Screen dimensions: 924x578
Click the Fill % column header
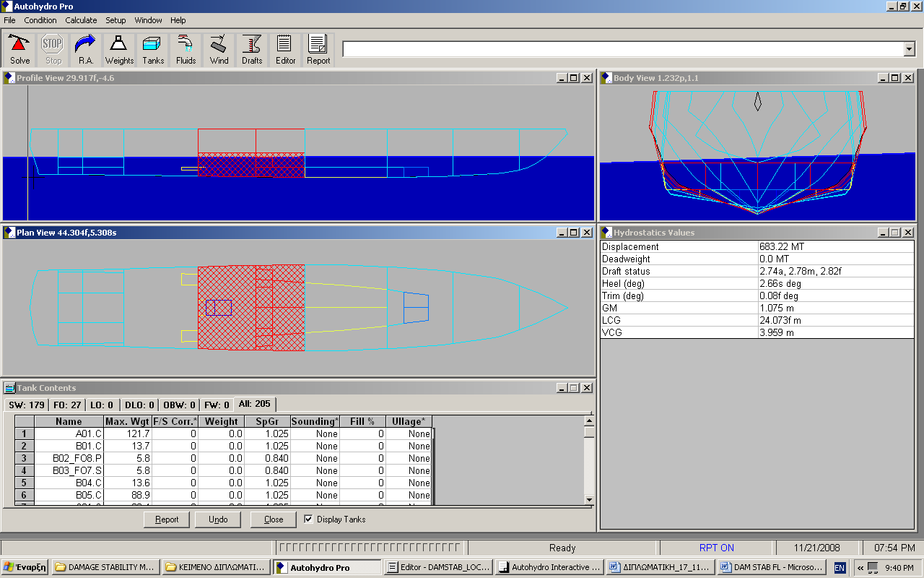pos(362,421)
